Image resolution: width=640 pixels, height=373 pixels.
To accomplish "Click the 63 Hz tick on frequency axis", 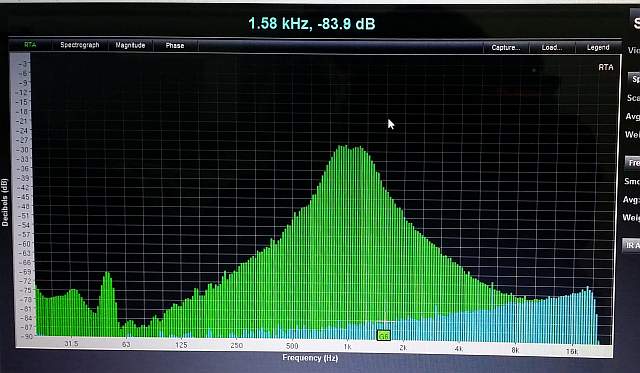I will pyautogui.click(x=126, y=344).
